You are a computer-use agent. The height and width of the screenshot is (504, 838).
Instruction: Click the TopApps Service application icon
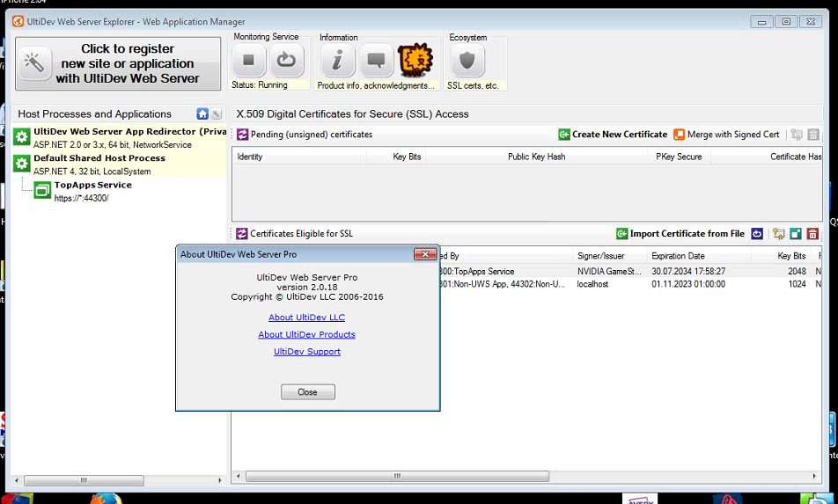tap(42, 190)
